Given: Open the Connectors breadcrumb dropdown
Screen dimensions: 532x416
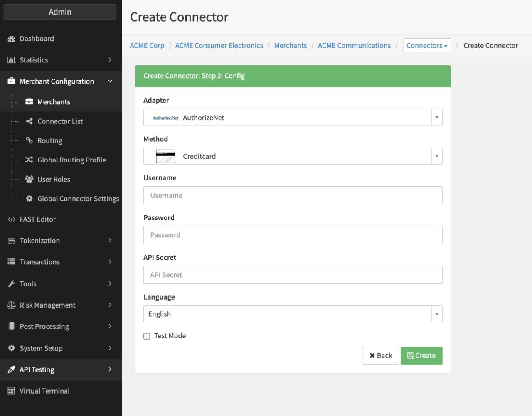Looking at the screenshot, I should 427,46.
